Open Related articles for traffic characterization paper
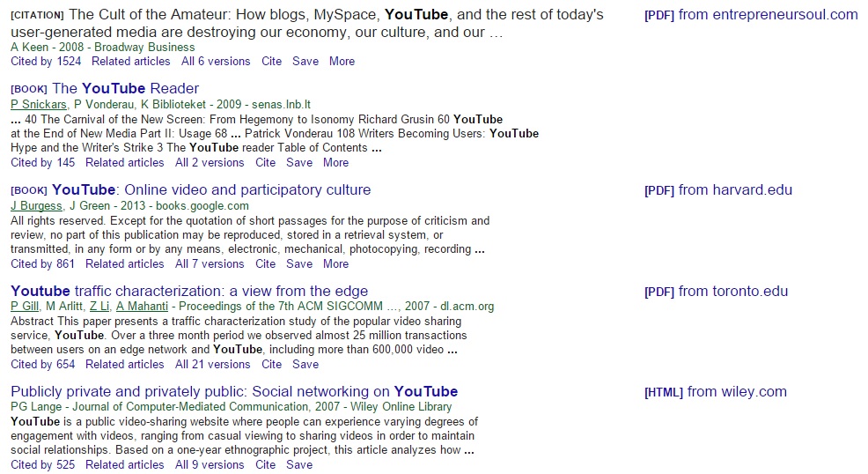Screen dimensions: 868x474 pos(124,365)
